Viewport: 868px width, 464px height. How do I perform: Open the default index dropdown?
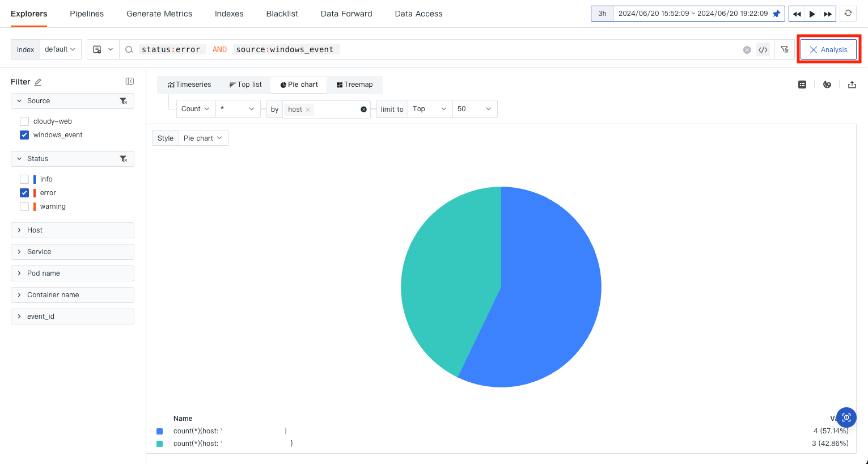coord(61,49)
